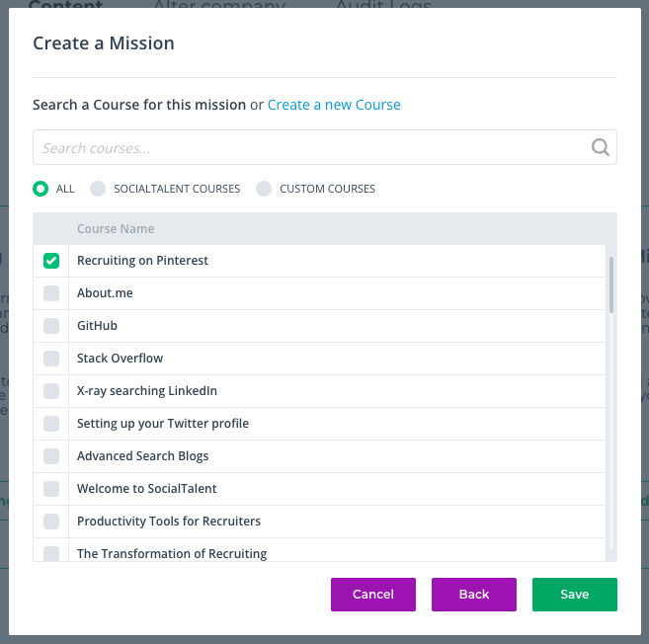Click the Stack Overflow course name
The height and width of the screenshot is (644, 649).
(x=120, y=359)
